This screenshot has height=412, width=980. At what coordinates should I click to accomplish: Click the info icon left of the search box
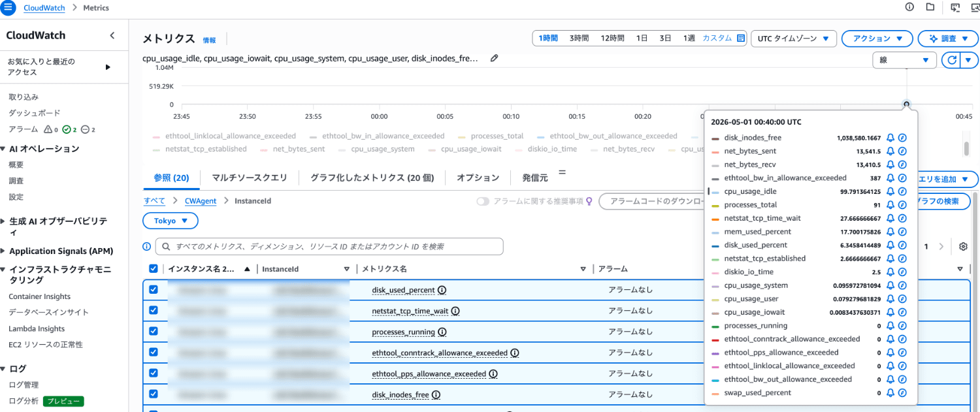(x=147, y=246)
